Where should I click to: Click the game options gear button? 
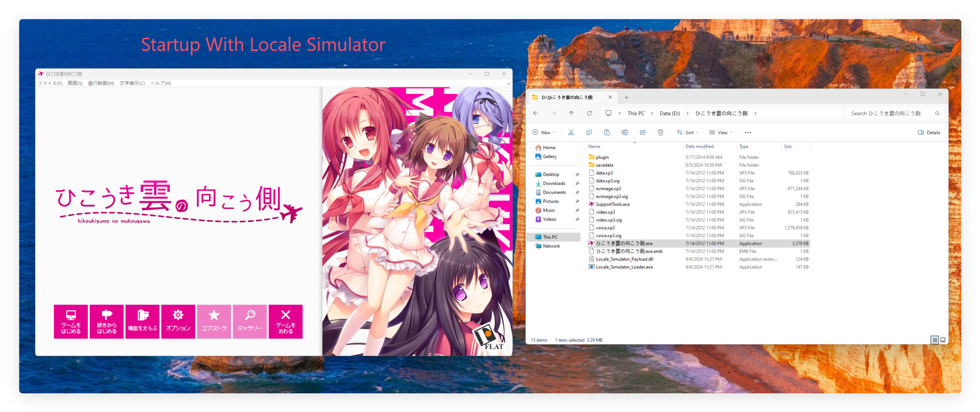point(178,321)
